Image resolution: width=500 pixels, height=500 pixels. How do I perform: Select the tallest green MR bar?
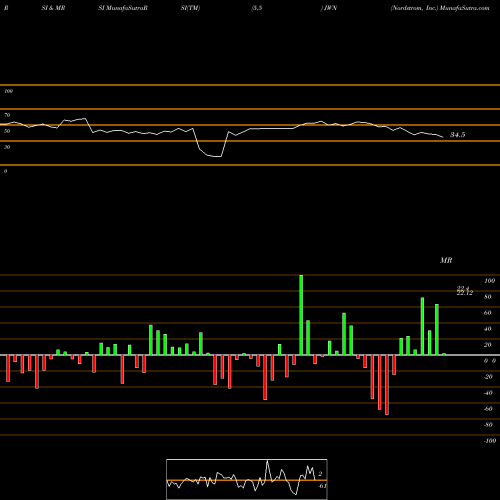point(301,315)
